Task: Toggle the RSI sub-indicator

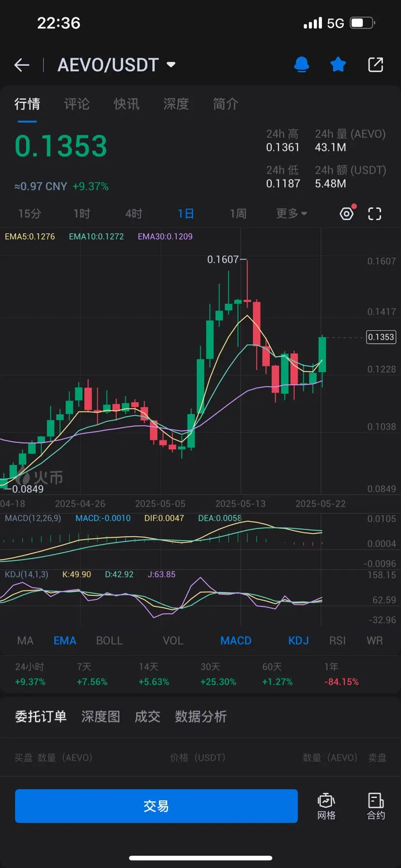Action: pos(338,641)
